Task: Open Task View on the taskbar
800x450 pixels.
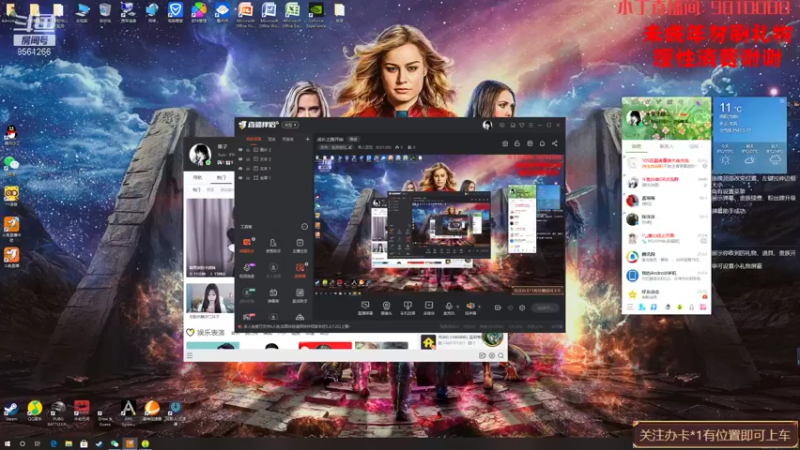Action: pos(37,444)
